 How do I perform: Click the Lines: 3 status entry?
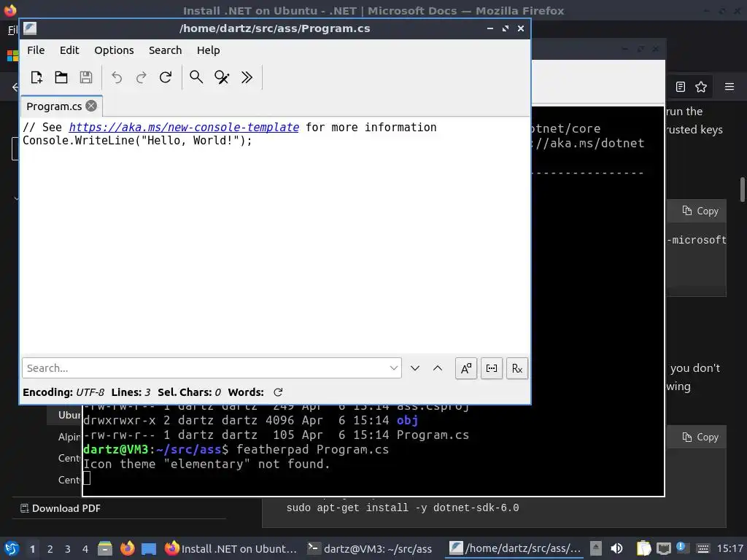pyautogui.click(x=131, y=392)
